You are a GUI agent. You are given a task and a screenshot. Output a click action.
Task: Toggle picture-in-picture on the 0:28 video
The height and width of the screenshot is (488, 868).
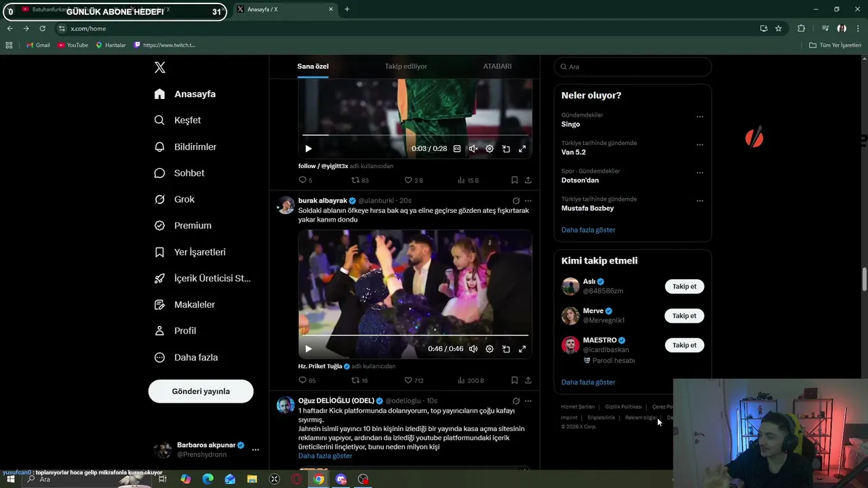coord(506,148)
